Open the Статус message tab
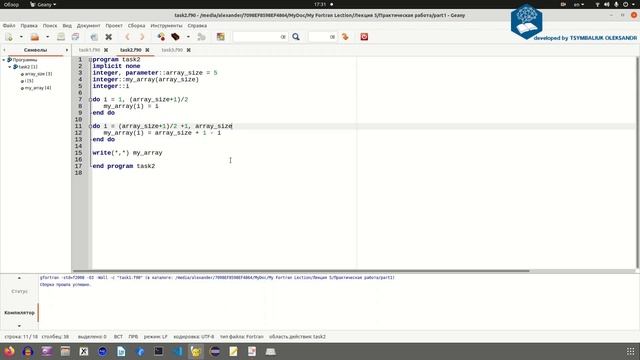 19,291
